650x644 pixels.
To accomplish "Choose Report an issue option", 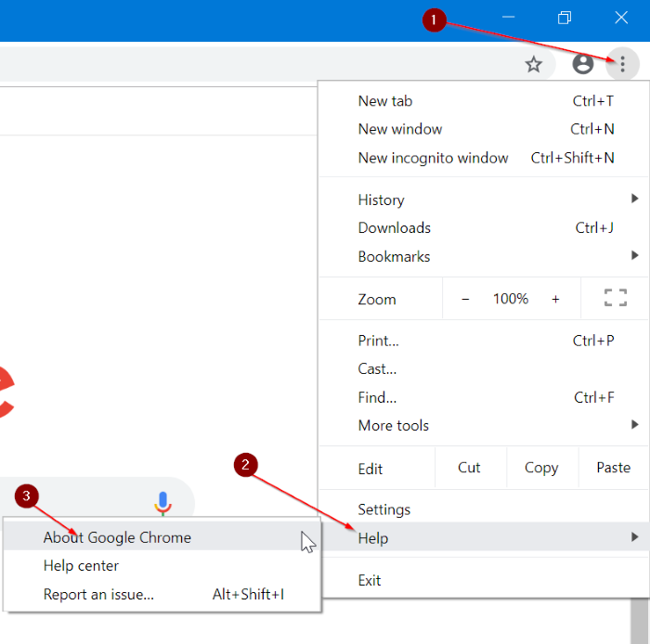I will (99, 595).
